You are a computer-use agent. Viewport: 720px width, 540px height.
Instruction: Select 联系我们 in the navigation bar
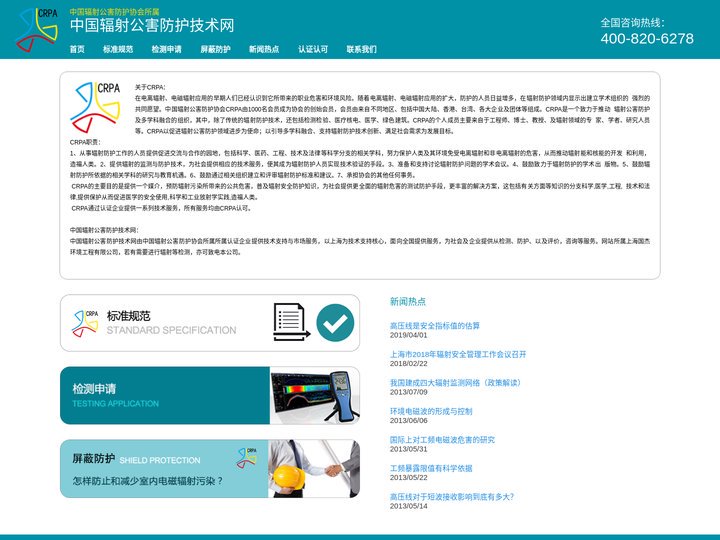[362, 49]
